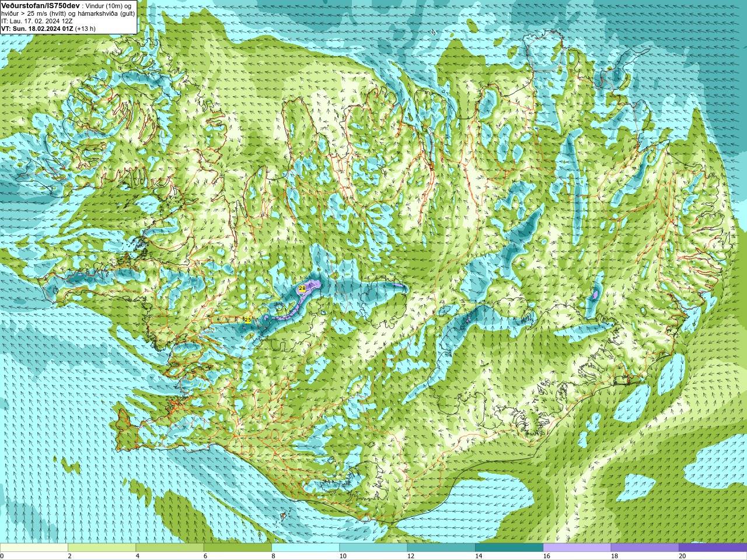This screenshot has height=560, width=747.
Task: Click the legend scale label "12"
Action: [x=411, y=556]
